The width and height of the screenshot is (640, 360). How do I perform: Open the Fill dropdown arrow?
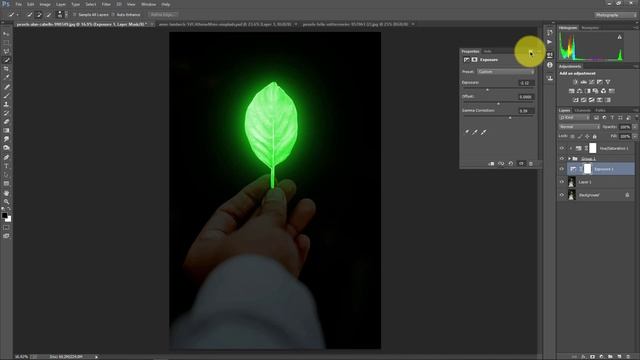tap(635, 136)
